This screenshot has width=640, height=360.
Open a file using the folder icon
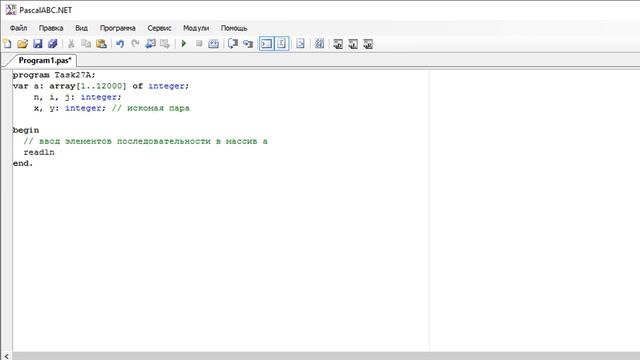22,44
